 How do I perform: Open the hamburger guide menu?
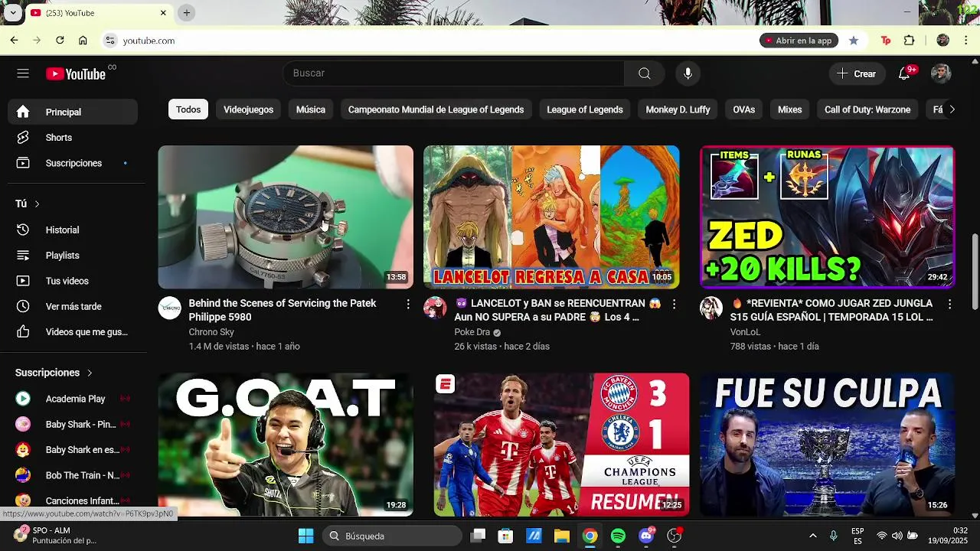pos(23,73)
